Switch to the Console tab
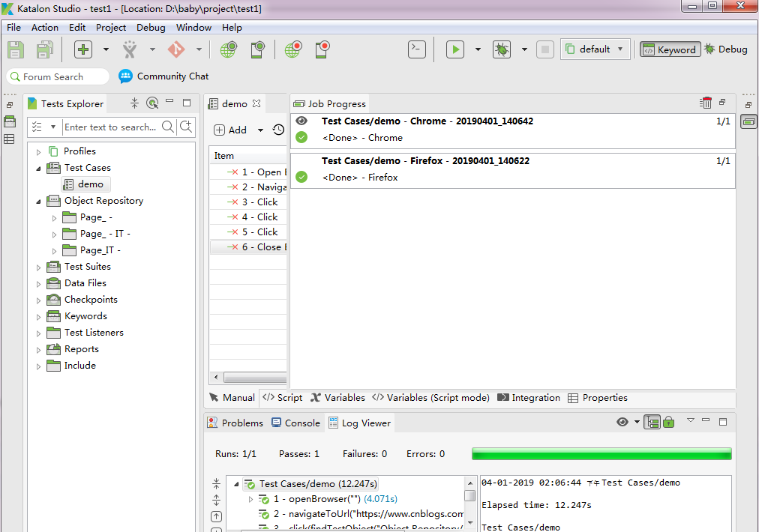The height and width of the screenshot is (532, 759). pos(295,423)
